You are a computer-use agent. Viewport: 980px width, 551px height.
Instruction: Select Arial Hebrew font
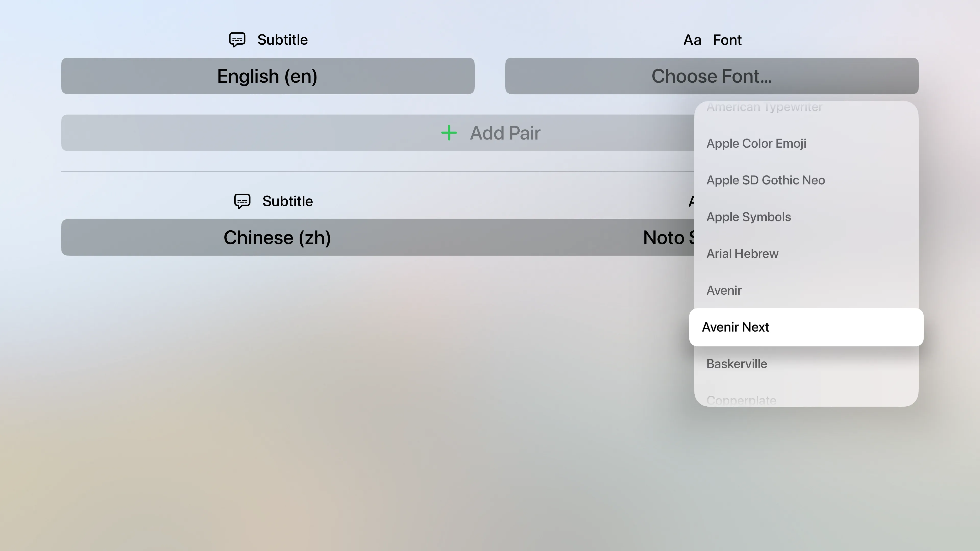742,254
